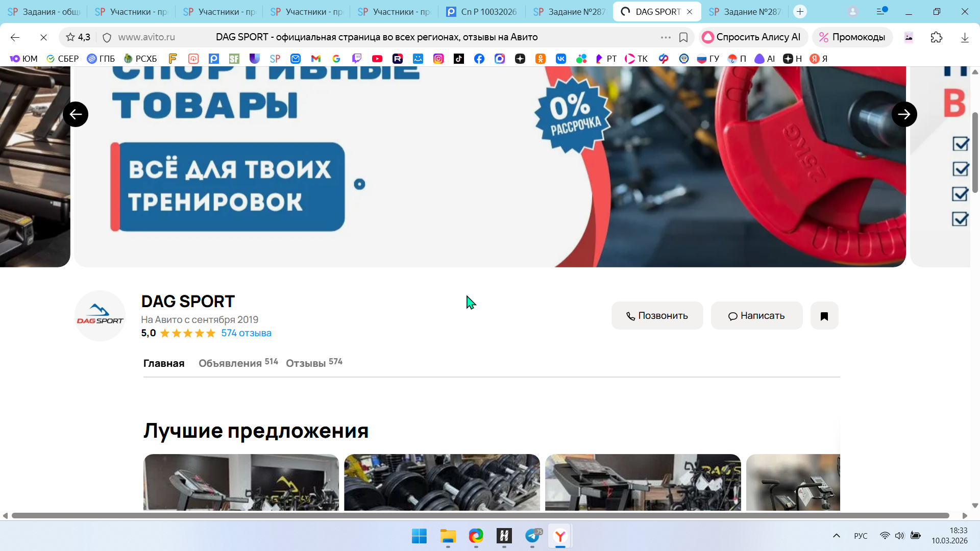Open the VK bookmark icon
Viewport: 980px width, 551px height.
560,59
